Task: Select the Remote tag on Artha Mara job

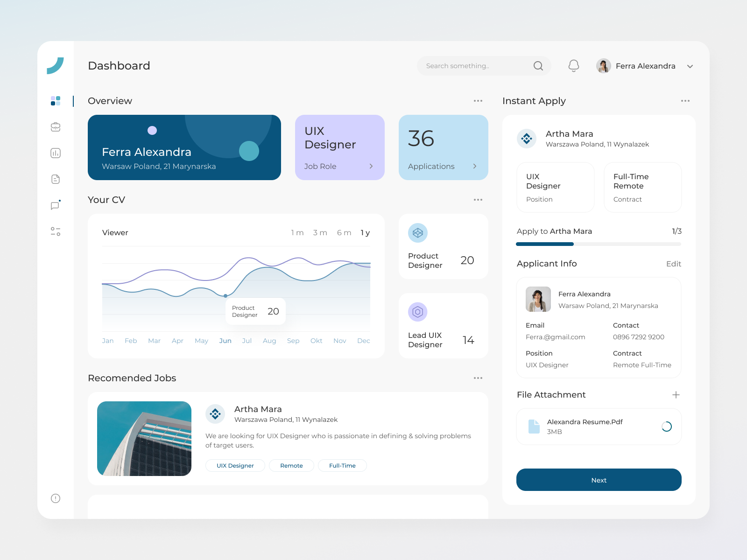Action: pos(291,465)
